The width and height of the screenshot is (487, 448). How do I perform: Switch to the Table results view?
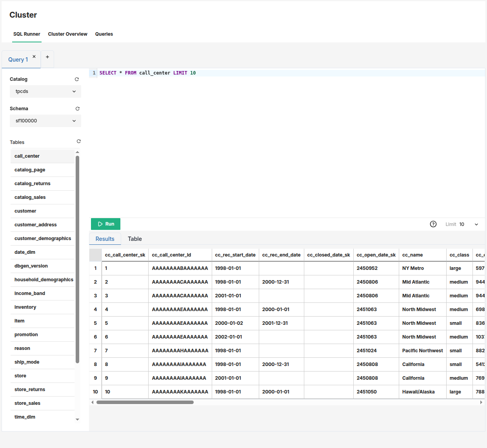[x=135, y=239]
